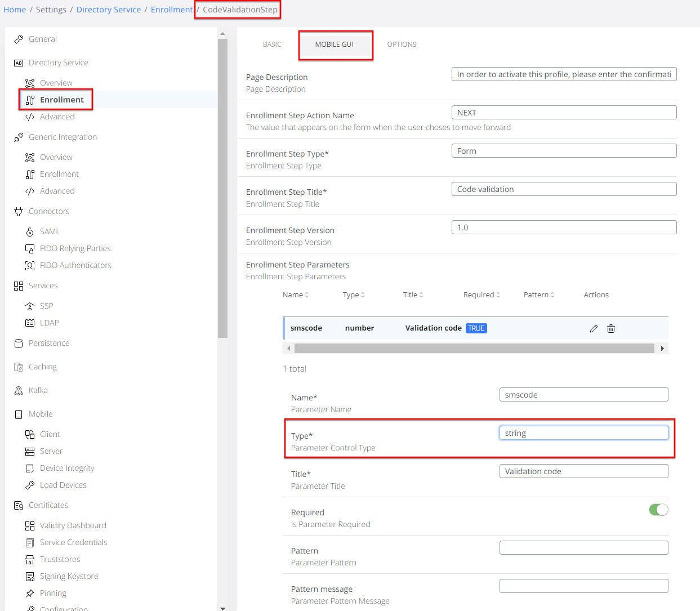This screenshot has width=700, height=611.
Task: Sort parameters table by Required column
Action: click(x=481, y=295)
